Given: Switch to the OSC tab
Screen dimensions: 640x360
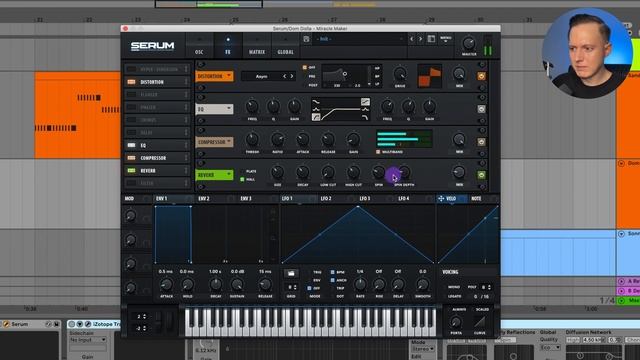Looking at the screenshot, I should (x=199, y=45).
